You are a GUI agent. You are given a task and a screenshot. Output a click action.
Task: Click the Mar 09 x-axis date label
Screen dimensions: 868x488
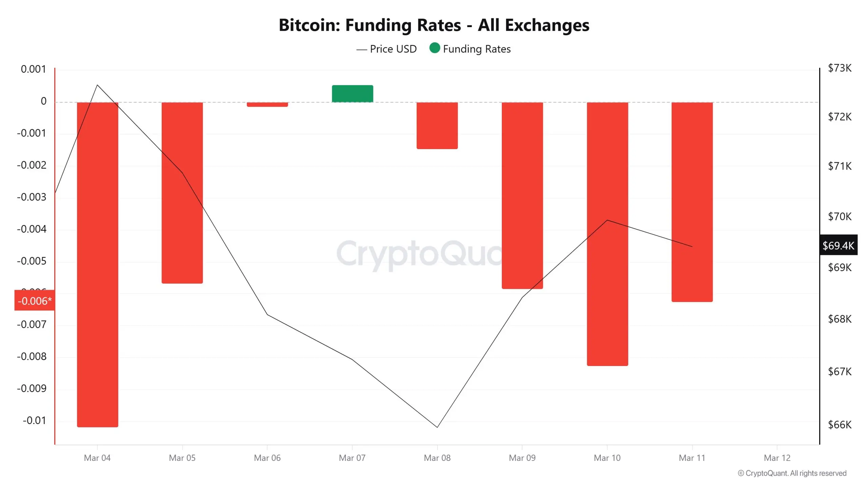point(522,458)
